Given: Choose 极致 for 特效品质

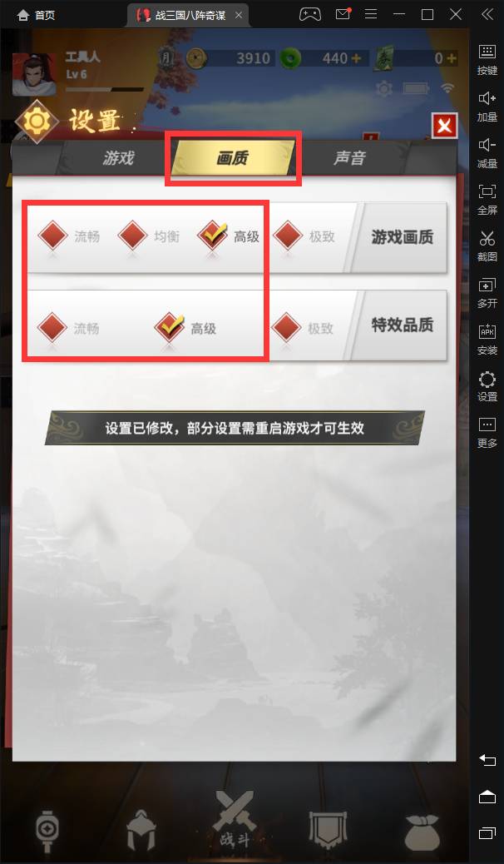Looking at the screenshot, I should pyautogui.click(x=303, y=328).
